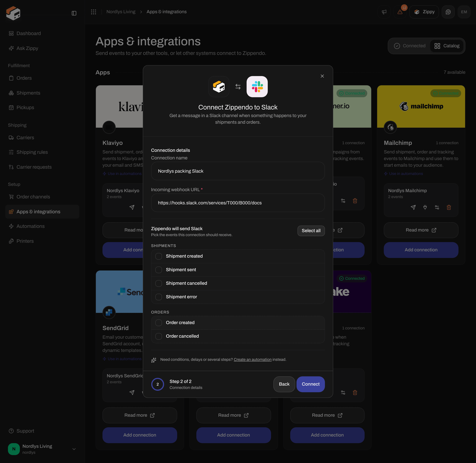
Task: Switch to the Catalog view tab
Action: (x=447, y=46)
